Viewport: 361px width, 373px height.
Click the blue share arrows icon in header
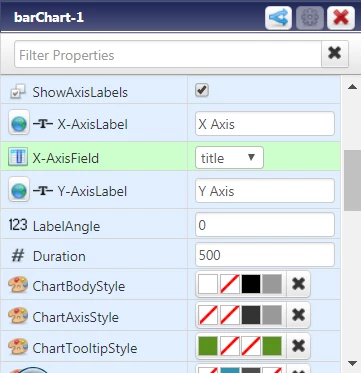[279, 17]
